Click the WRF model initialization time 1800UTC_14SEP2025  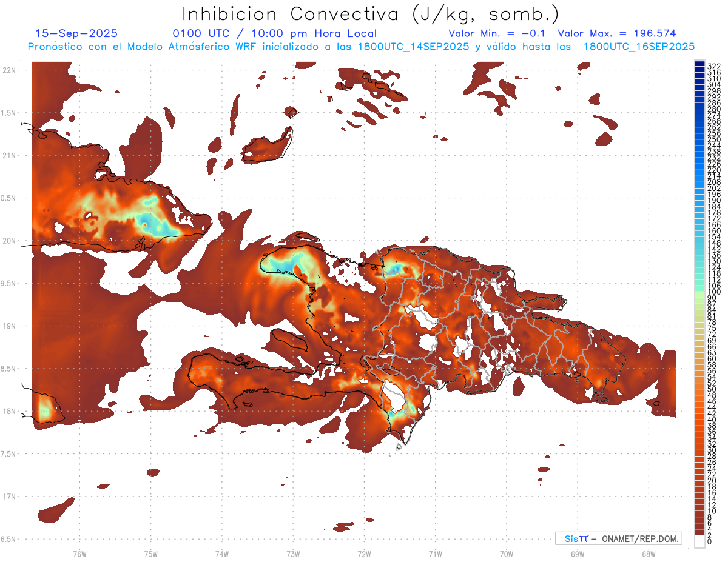click(x=415, y=47)
